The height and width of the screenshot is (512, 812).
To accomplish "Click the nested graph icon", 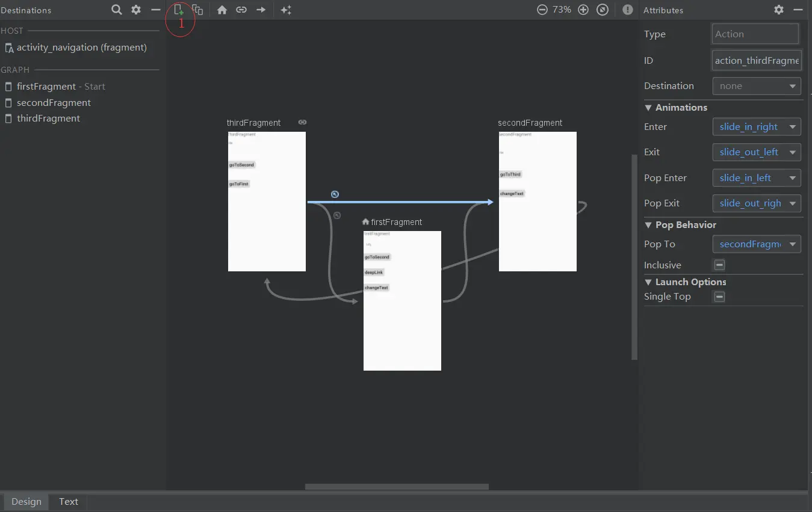I will (197, 10).
